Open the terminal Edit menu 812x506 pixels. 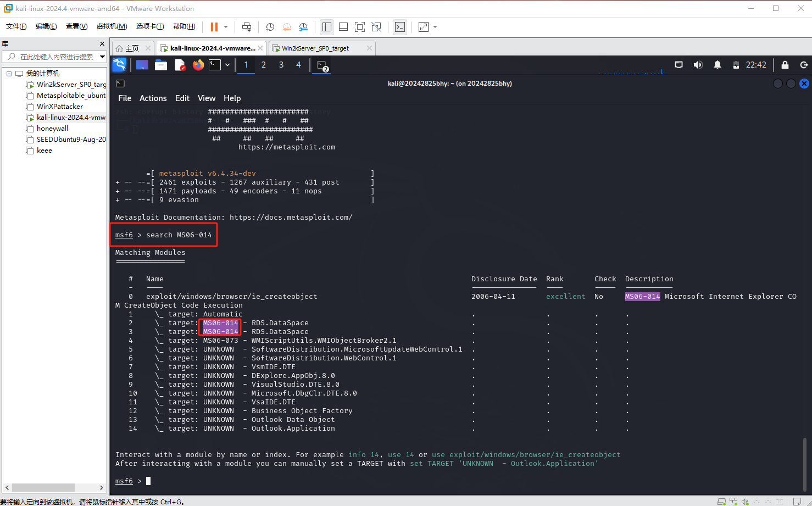pos(182,98)
